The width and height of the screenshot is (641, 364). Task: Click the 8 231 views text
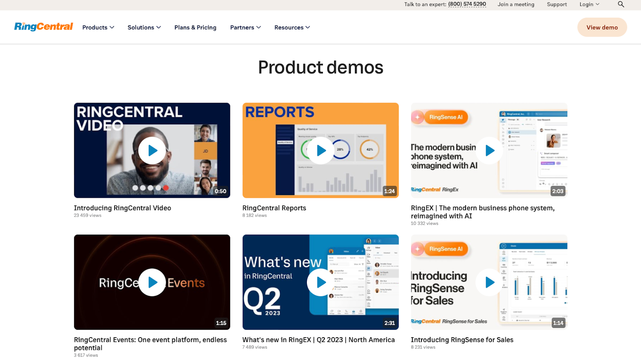pyautogui.click(x=423, y=347)
